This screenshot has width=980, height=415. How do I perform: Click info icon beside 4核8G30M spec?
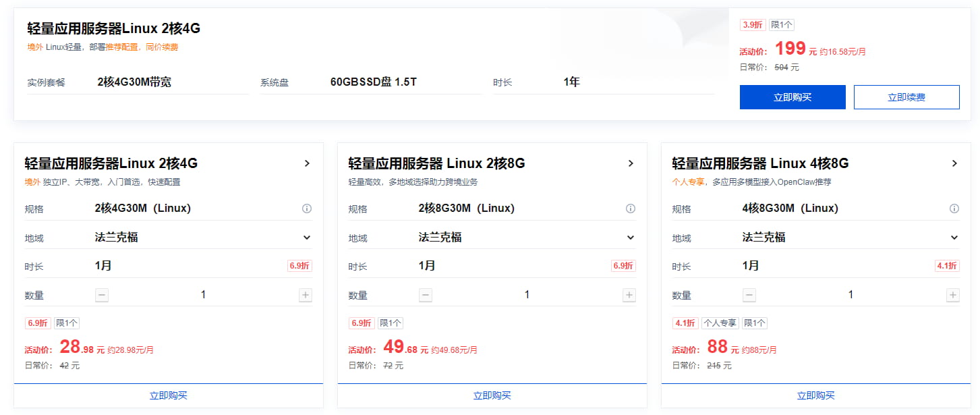(x=954, y=209)
